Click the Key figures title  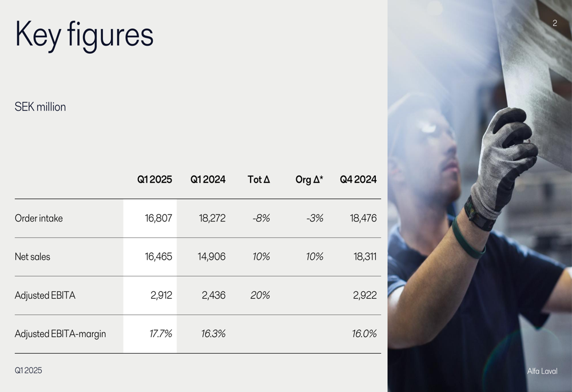click(x=84, y=36)
